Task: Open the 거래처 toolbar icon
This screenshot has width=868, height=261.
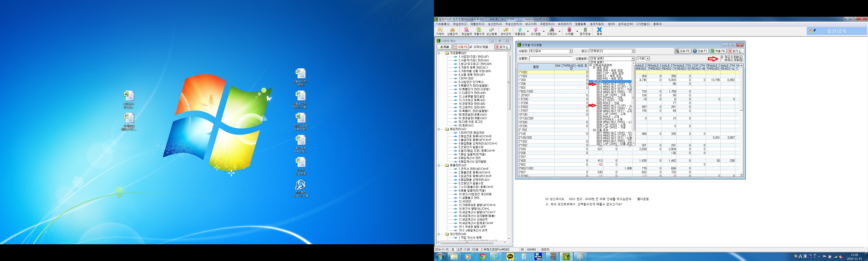Action: click(440, 31)
